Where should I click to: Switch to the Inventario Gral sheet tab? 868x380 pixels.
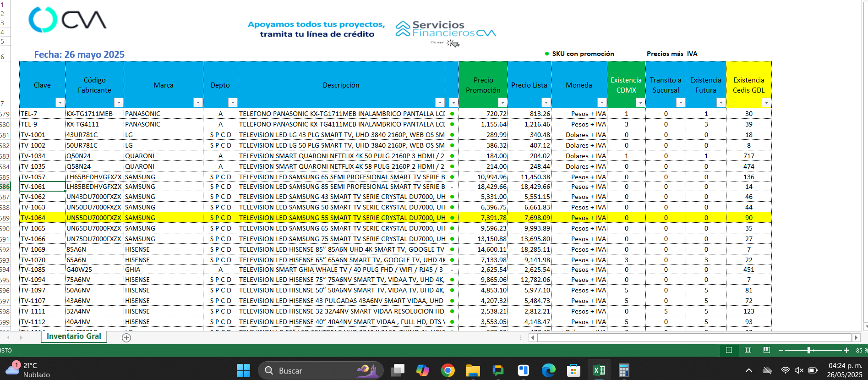coord(74,336)
